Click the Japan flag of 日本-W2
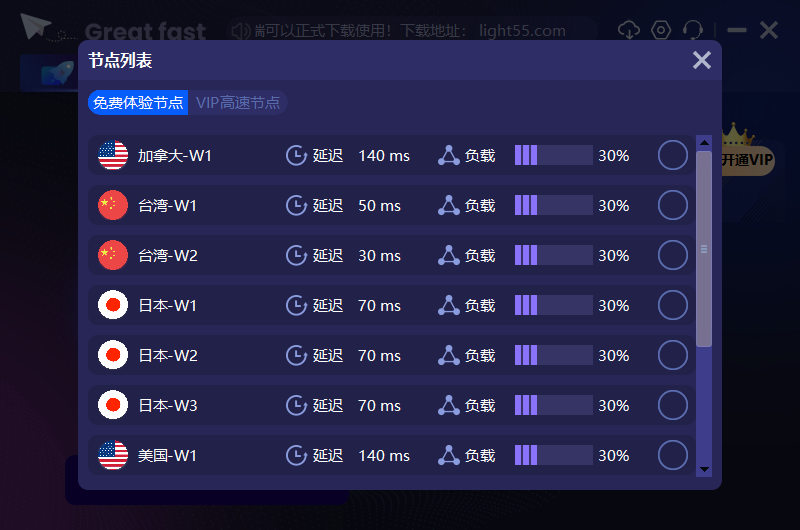Screen dimensions: 800x530 pyautogui.click(x=113, y=355)
